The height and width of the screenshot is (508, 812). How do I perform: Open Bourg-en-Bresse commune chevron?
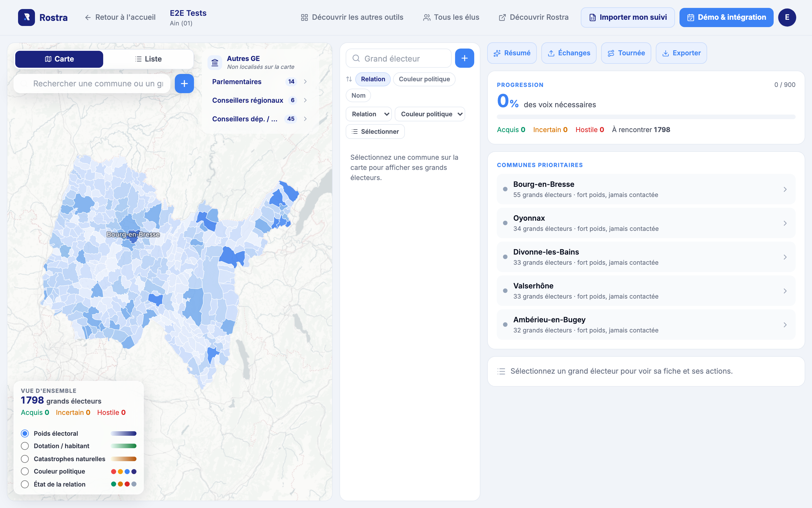tap(785, 189)
